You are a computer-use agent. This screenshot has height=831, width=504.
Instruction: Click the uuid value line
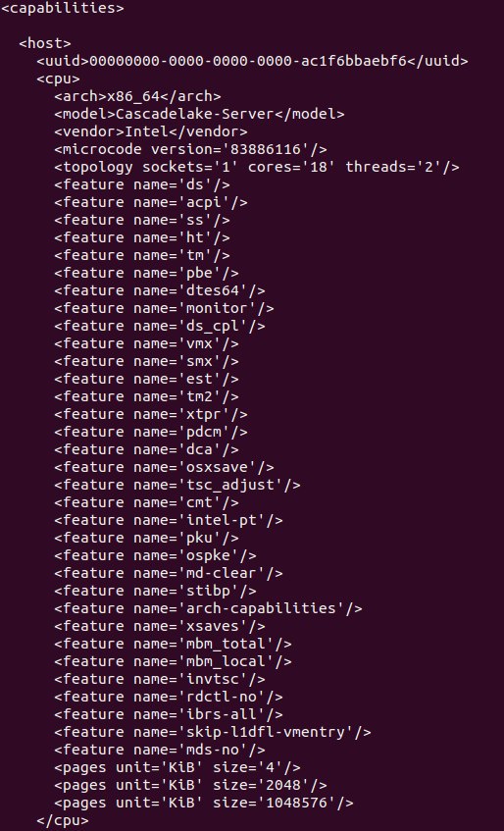[253, 61]
